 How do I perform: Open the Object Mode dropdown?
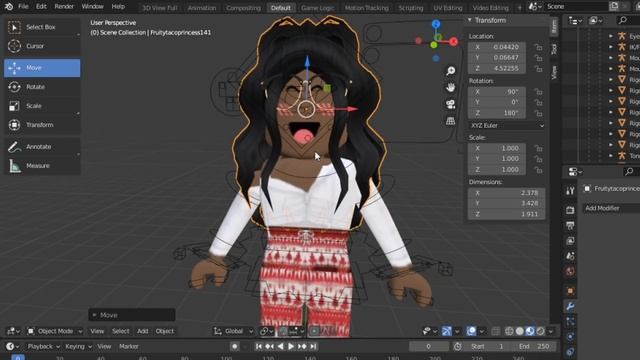(55, 331)
